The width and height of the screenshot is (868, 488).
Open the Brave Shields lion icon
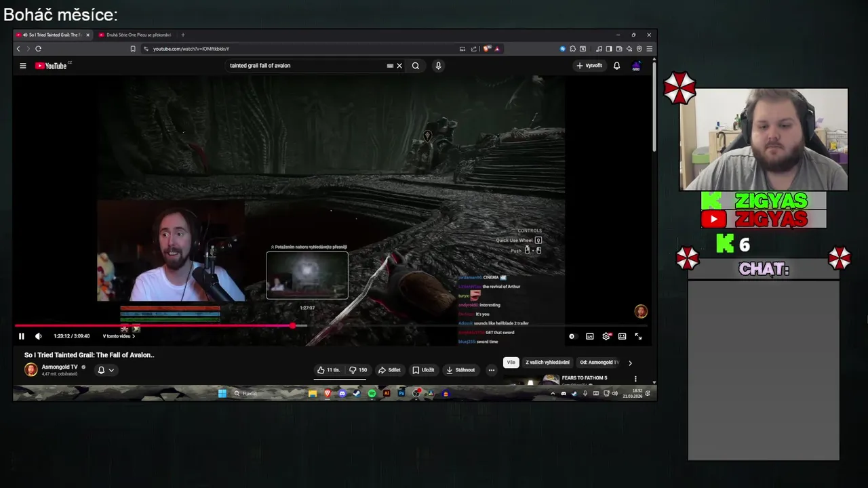pyautogui.click(x=486, y=49)
